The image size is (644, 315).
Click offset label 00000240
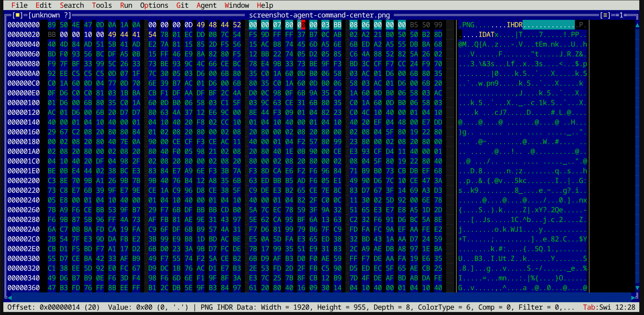pos(23,200)
